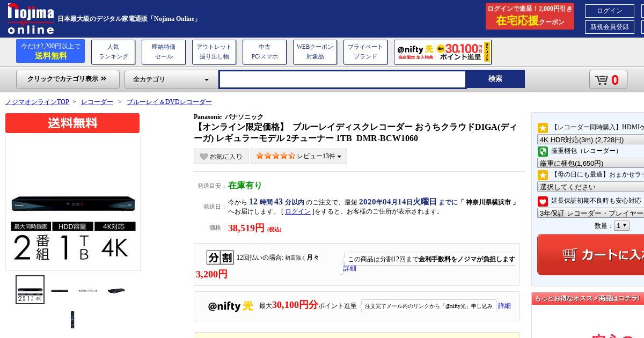
Task: Click star icon beside 母の日にも最適
Action: point(543,175)
